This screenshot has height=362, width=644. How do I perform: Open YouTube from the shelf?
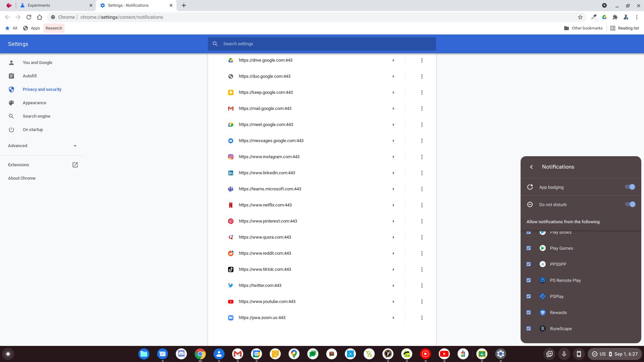click(444, 354)
